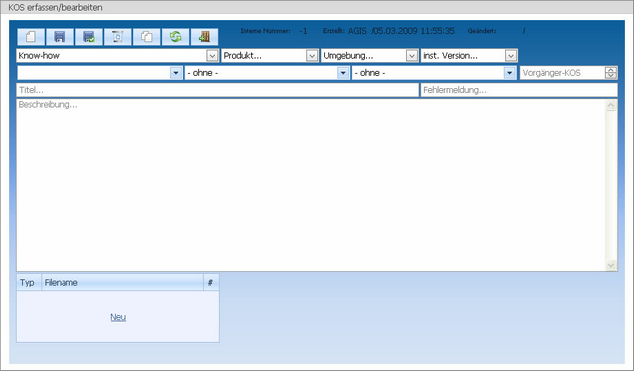Click inside the Beschreibung... text area
Viewport: 634px width, 371px height.
pyautogui.click(x=311, y=185)
